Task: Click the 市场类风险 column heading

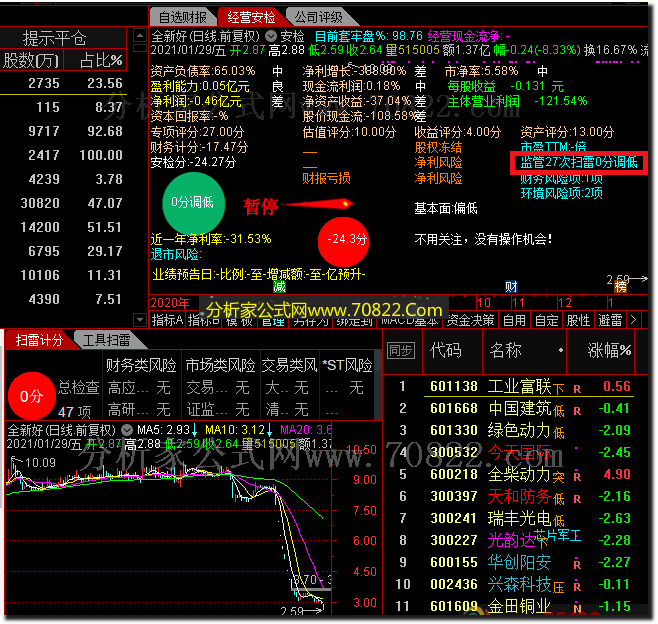Action: [220, 366]
